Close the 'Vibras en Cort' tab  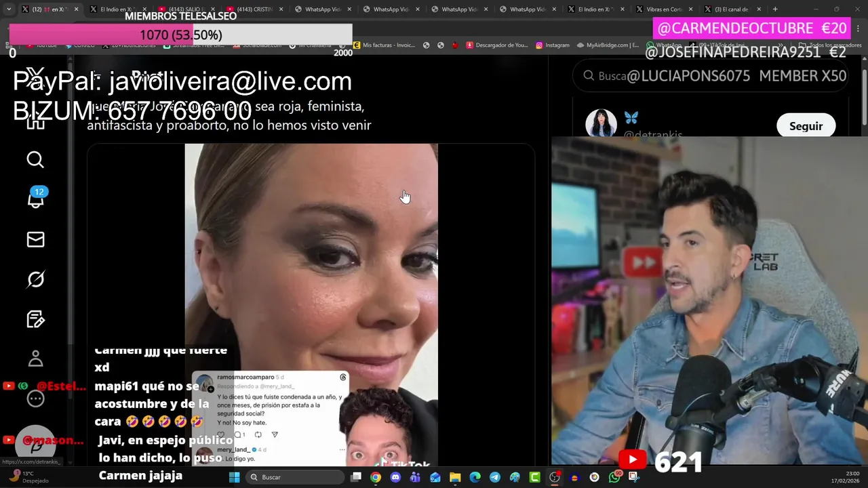690,9
